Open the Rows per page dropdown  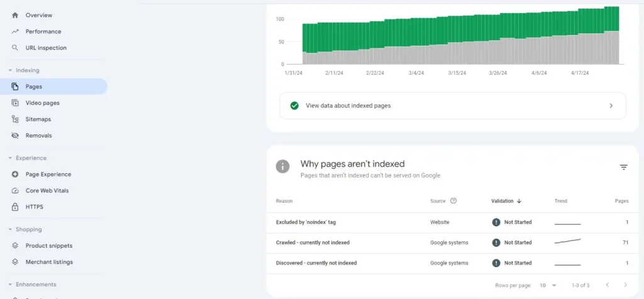click(548, 285)
